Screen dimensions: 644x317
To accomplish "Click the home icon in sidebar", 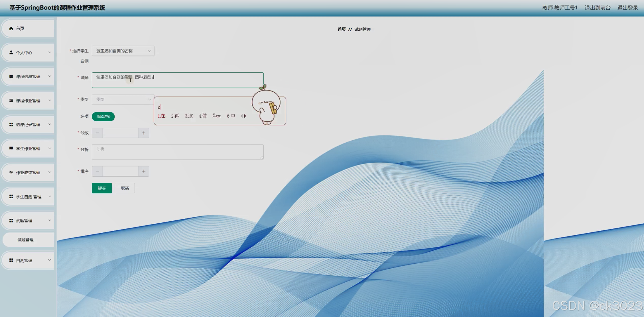I will point(11,28).
